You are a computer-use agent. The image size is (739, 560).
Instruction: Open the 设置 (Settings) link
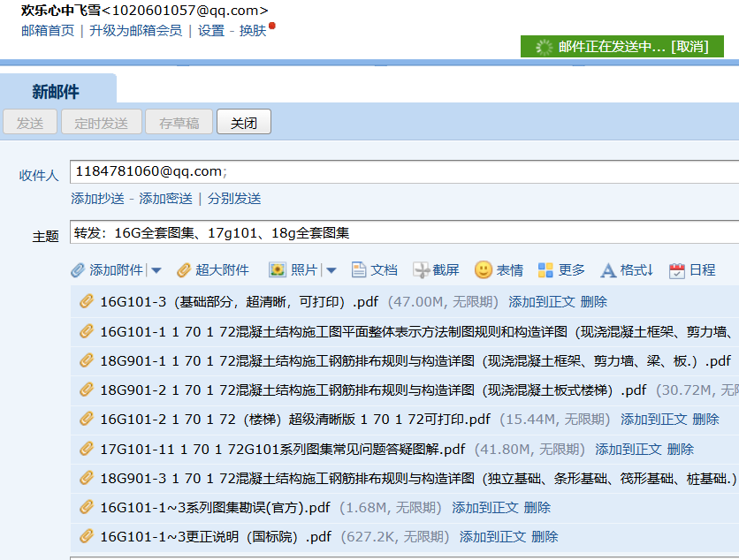pyautogui.click(x=211, y=31)
